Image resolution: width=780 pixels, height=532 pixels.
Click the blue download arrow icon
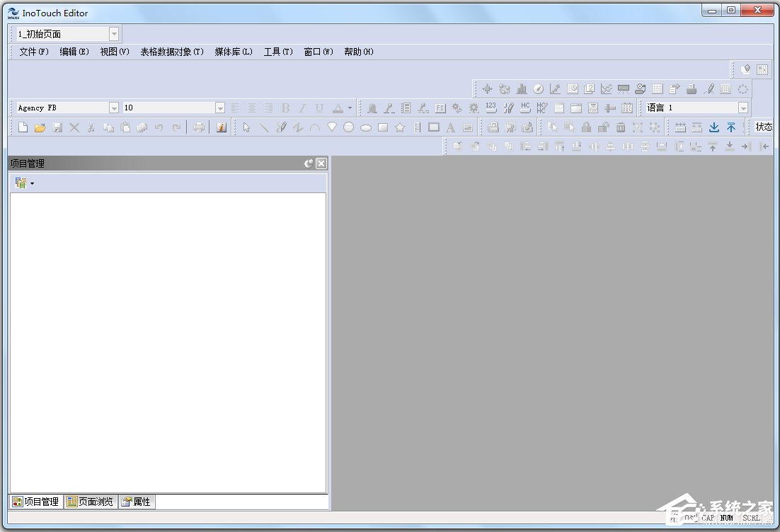[x=714, y=127]
